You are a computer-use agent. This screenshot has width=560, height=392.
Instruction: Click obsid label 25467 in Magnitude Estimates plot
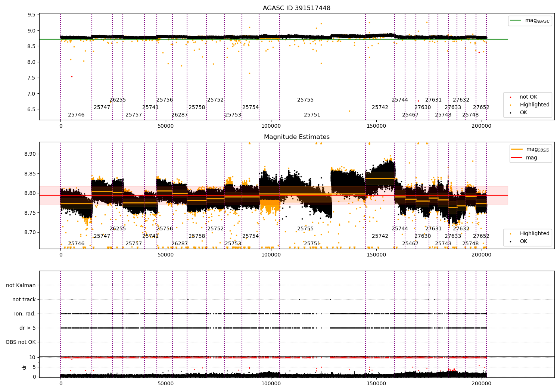(x=410, y=244)
